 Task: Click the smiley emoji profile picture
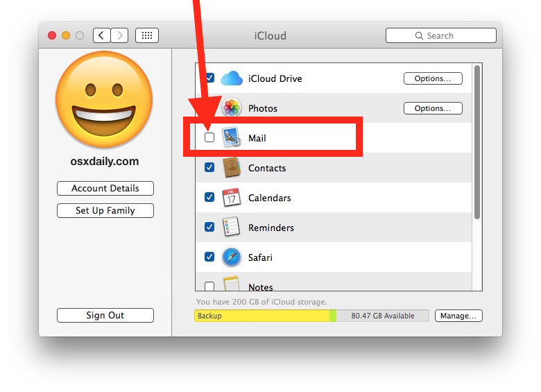104,100
